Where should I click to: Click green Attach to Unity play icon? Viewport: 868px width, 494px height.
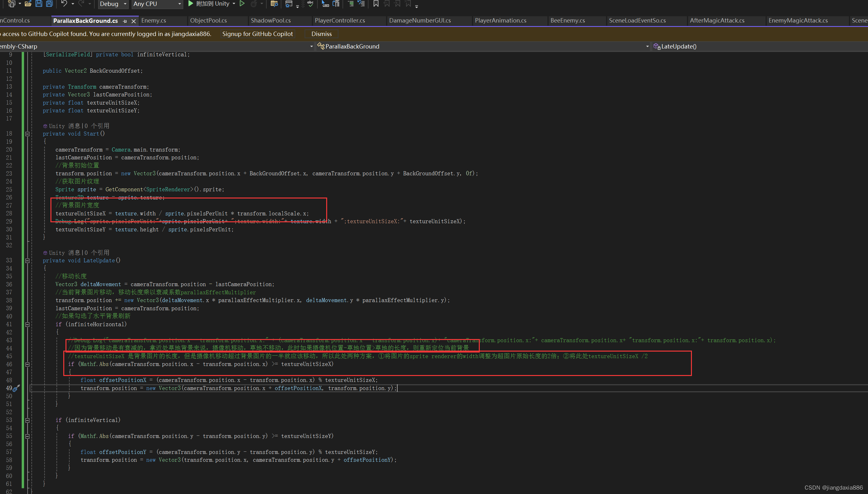[x=191, y=4]
